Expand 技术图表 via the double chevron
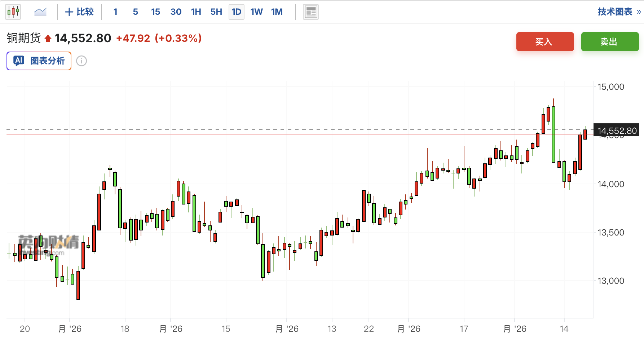The image size is (644, 339). coord(639,12)
